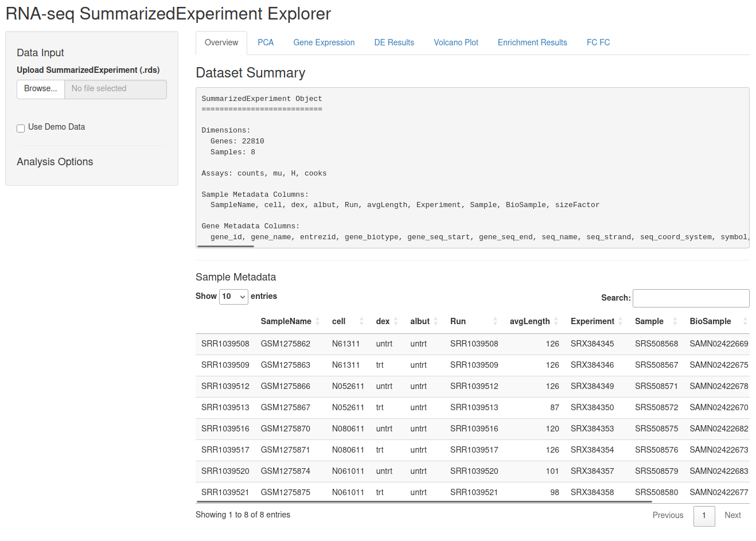
Task: Click the No file selected field
Action: coord(115,89)
